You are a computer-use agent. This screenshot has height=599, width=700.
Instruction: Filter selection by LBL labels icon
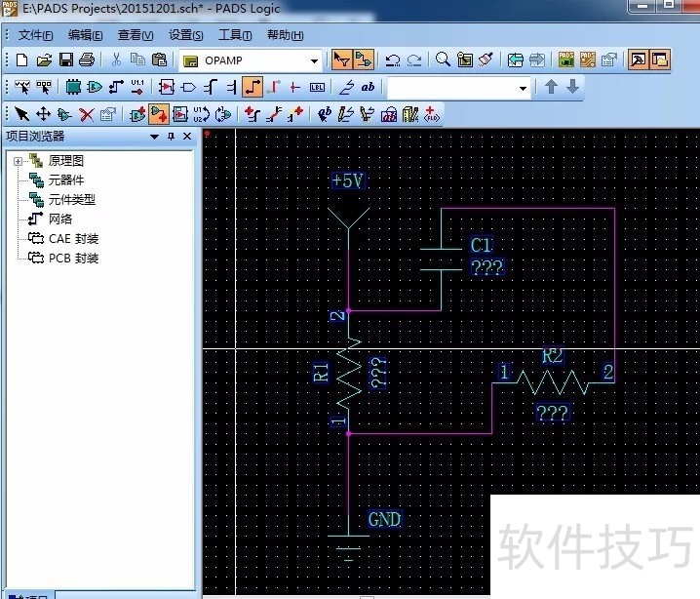point(317,87)
